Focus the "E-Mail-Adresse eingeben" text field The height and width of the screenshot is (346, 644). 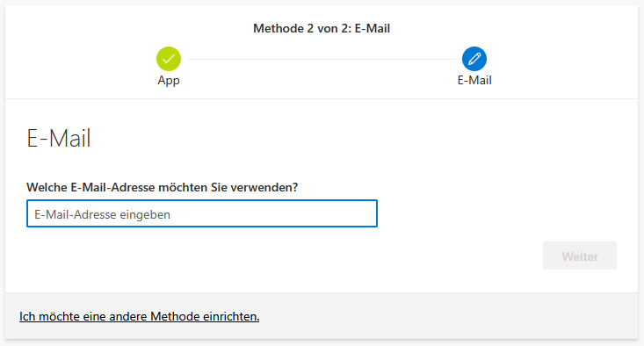point(202,213)
